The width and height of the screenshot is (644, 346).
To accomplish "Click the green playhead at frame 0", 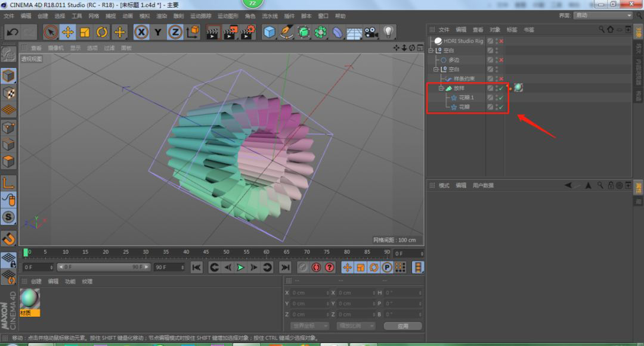I will (26, 253).
